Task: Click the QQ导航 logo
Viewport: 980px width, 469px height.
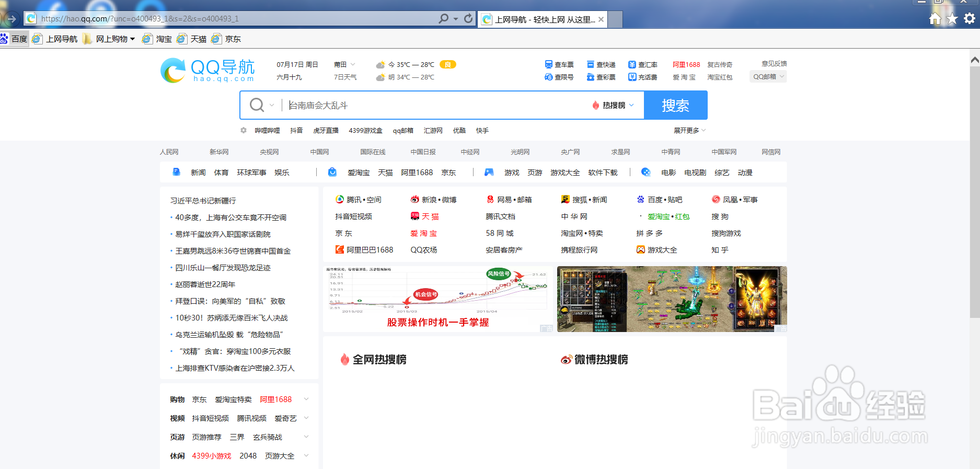Action: pos(207,71)
